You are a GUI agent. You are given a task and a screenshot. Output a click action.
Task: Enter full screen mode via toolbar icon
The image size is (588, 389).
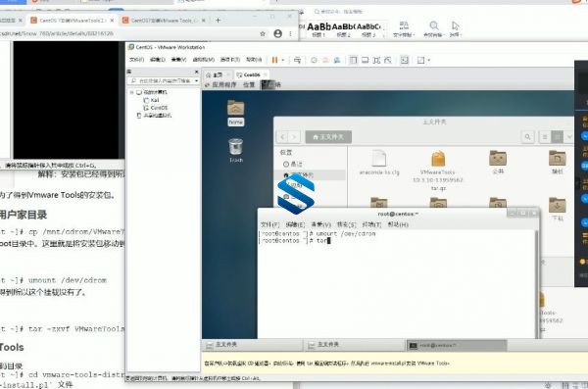click(x=376, y=60)
